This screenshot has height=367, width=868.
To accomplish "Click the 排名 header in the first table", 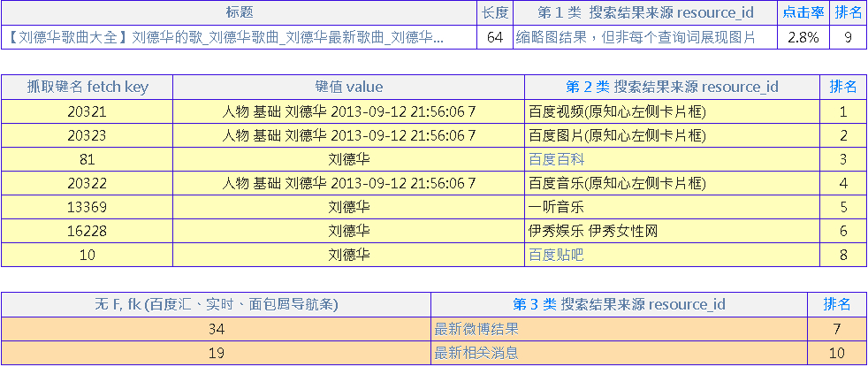I will 849,12.
